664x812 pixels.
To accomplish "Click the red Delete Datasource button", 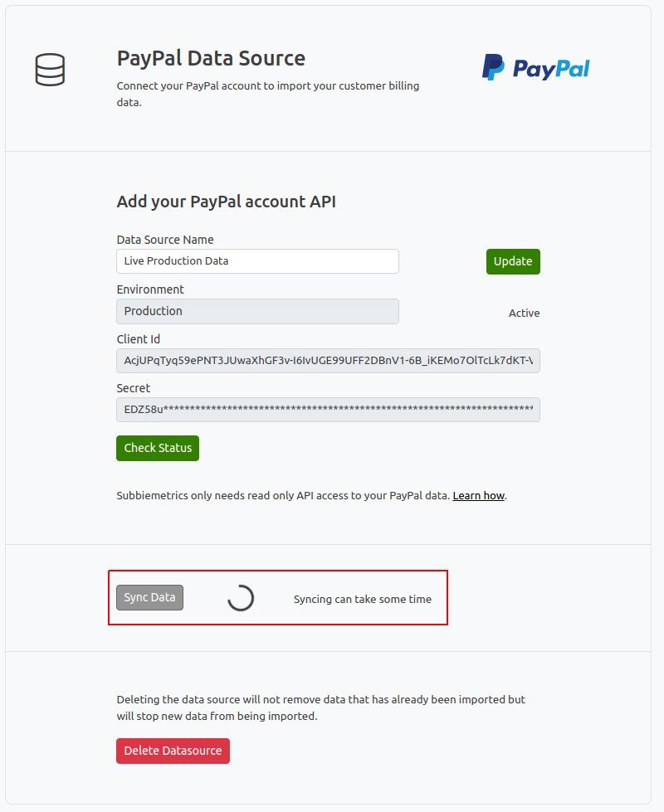I will (173, 751).
